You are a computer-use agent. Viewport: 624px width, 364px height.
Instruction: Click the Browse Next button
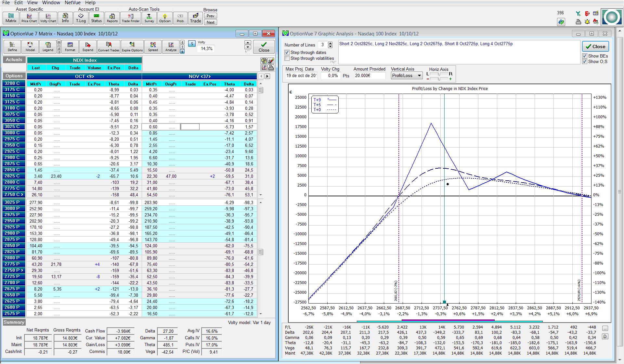pos(210,22)
